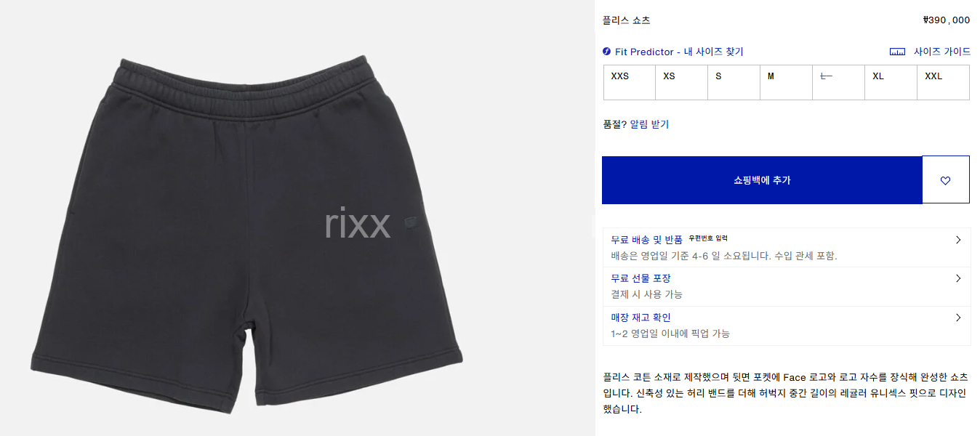
Task: Open Fit Predictor - 내 사이즈 찾기 link
Action: coord(679,52)
